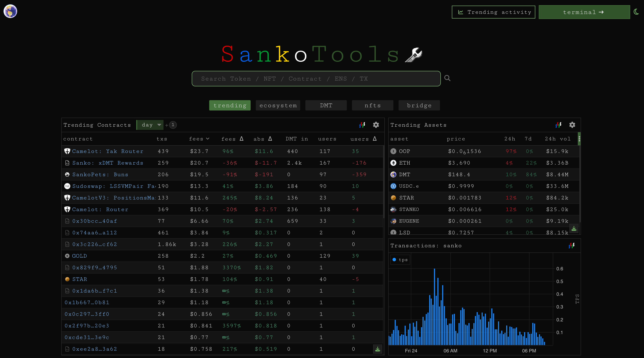The height and width of the screenshot is (358, 644).
Task: Click the +1 filter badge
Action: [173, 125]
